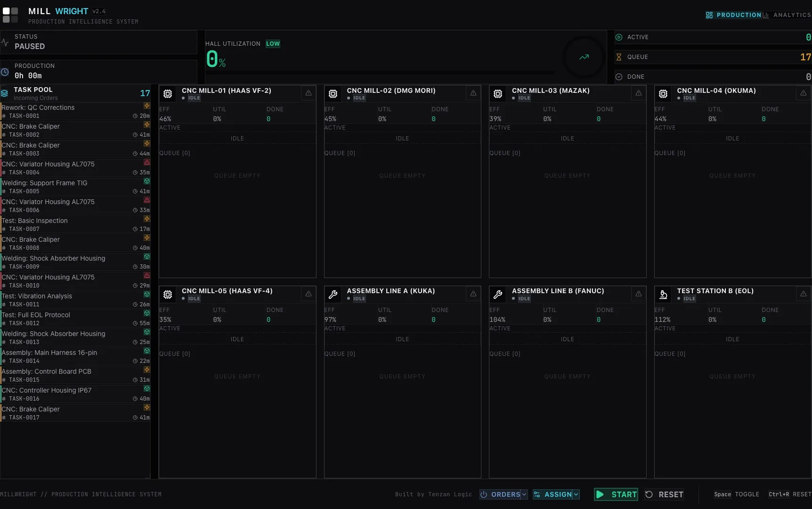Click the RESET button
812x509 pixels.
point(664,494)
